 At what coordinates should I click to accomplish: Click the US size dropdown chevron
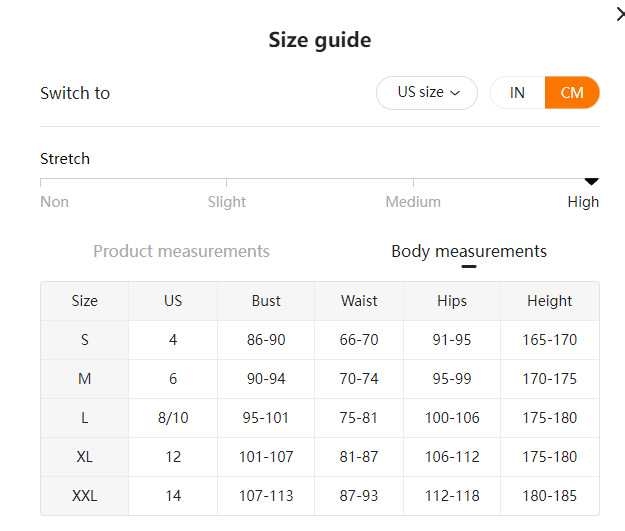456,93
